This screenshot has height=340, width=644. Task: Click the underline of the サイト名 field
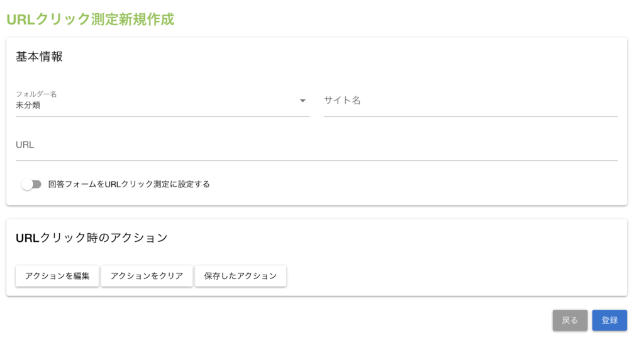point(470,116)
